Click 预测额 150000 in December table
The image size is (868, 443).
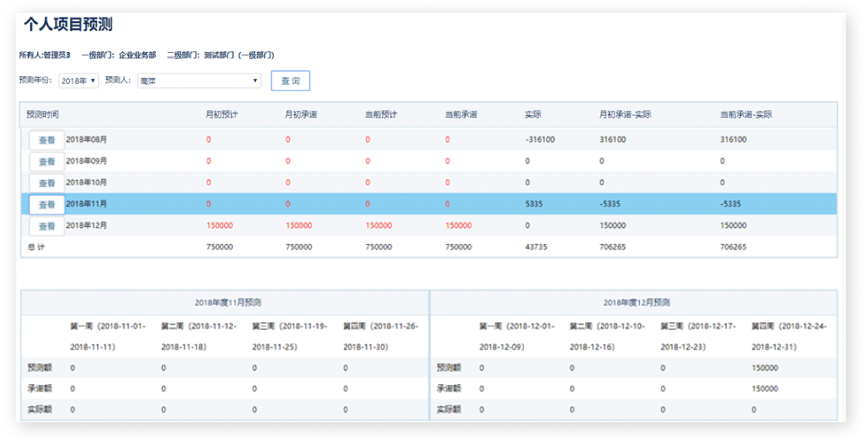point(765,368)
